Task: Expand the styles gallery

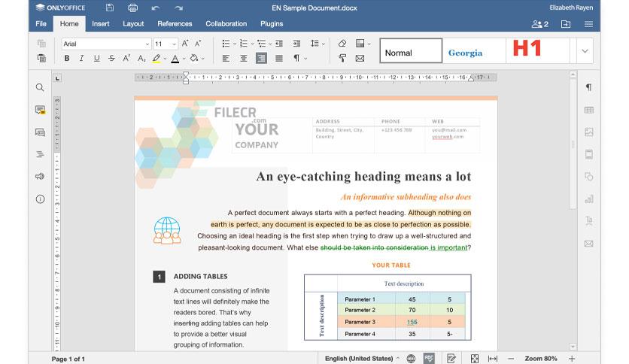Action: click(585, 51)
